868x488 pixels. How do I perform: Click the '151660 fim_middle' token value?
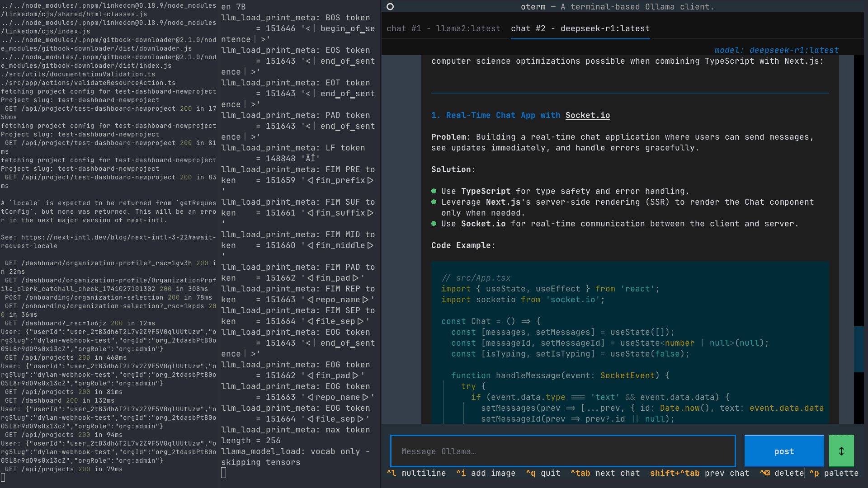320,245
